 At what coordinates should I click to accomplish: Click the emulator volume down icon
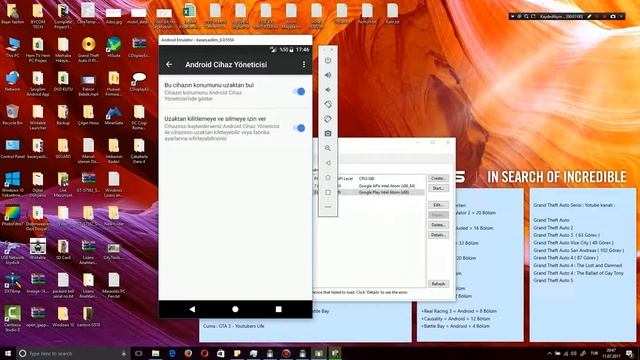click(328, 90)
